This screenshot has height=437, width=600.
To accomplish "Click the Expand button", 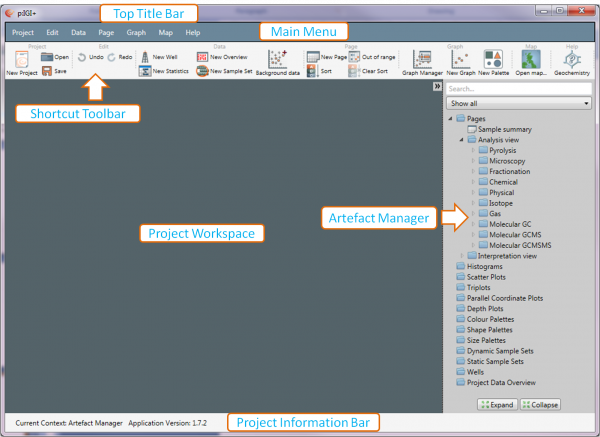I will (496, 404).
